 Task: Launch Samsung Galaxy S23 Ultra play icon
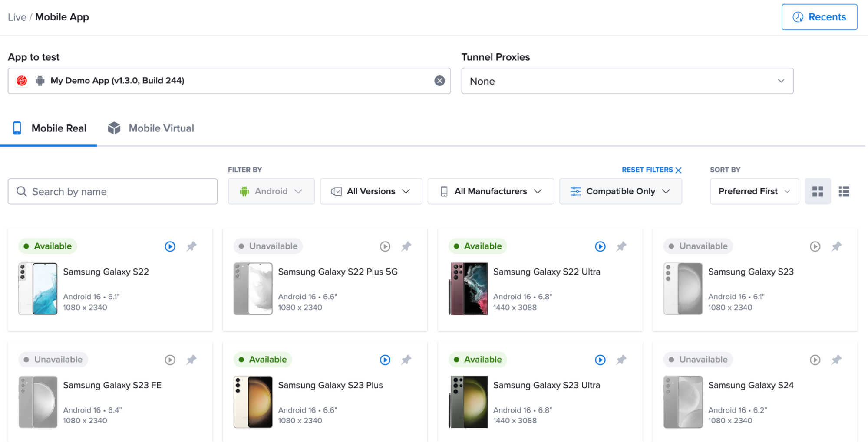[600, 360]
